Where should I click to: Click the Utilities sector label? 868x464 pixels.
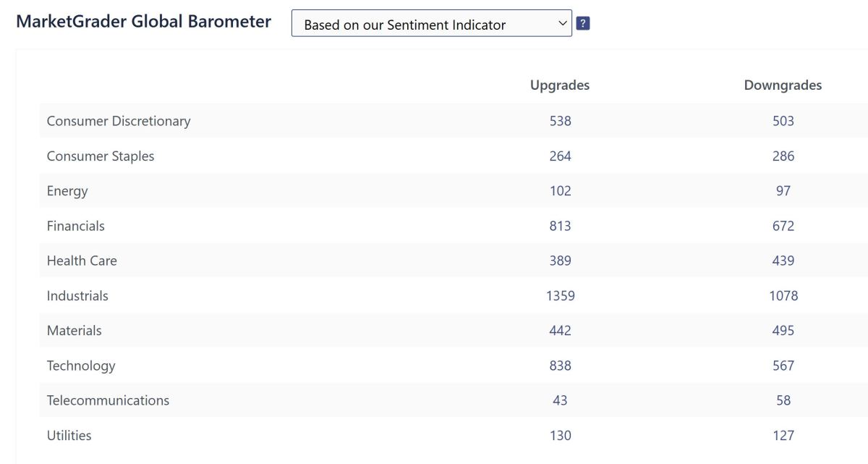(69, 435)
